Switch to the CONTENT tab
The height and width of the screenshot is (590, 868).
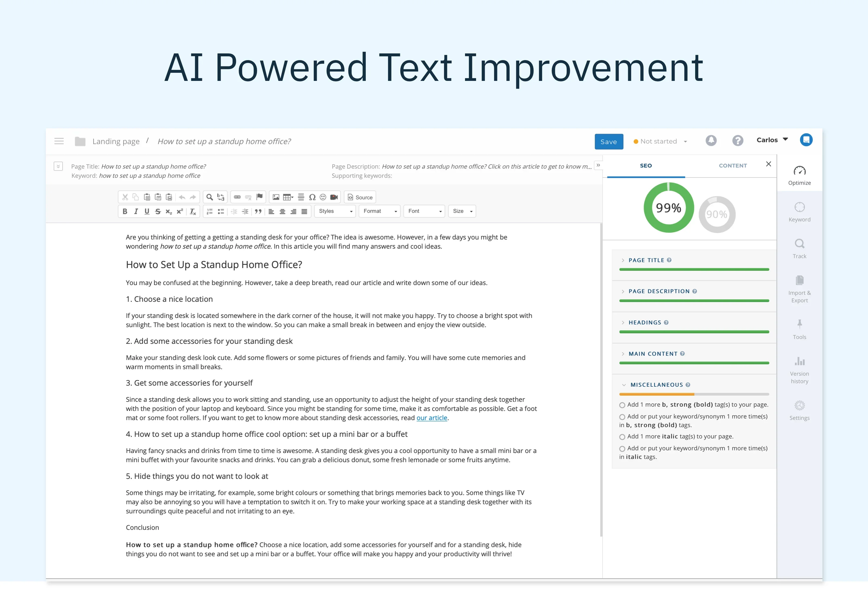click(732, 166)
